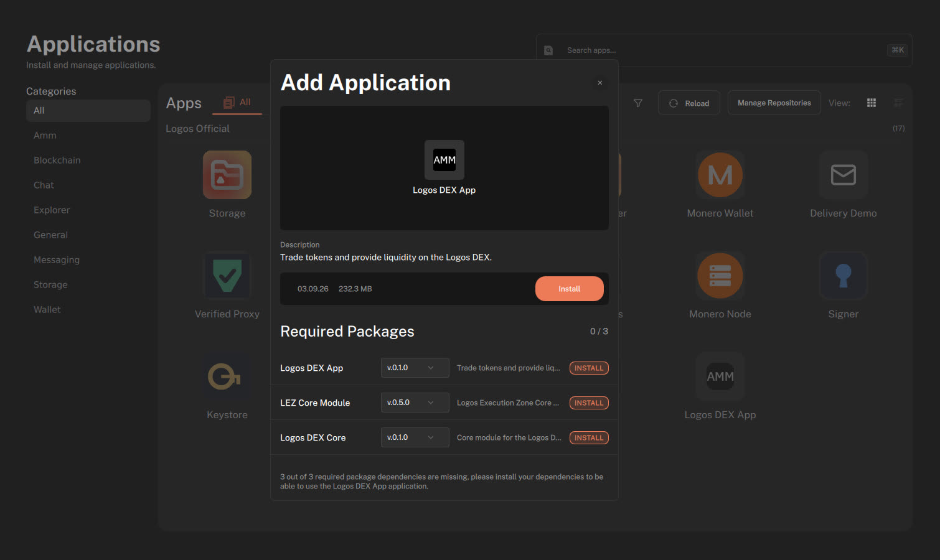Screen dimensions: 940x560
Task: Open Logos DEX Core version dropdown
Action: (x=415, y=437)
